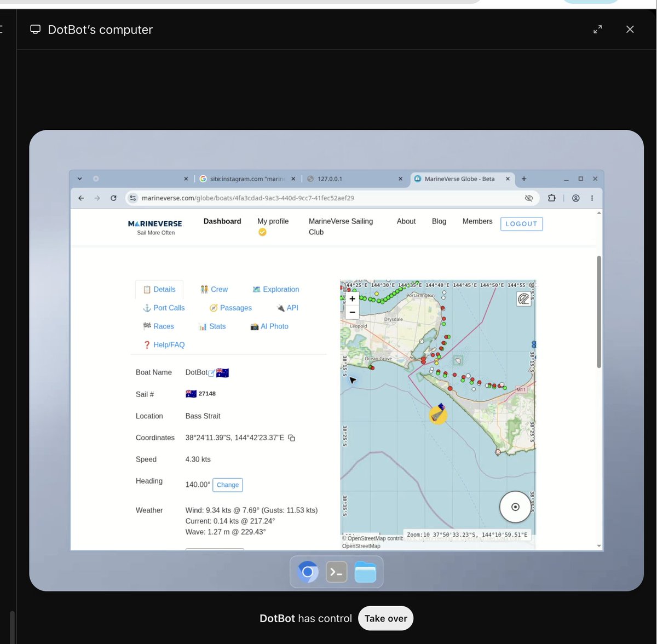Expand DotBot's computer view to fullscreen

(598, 30)
